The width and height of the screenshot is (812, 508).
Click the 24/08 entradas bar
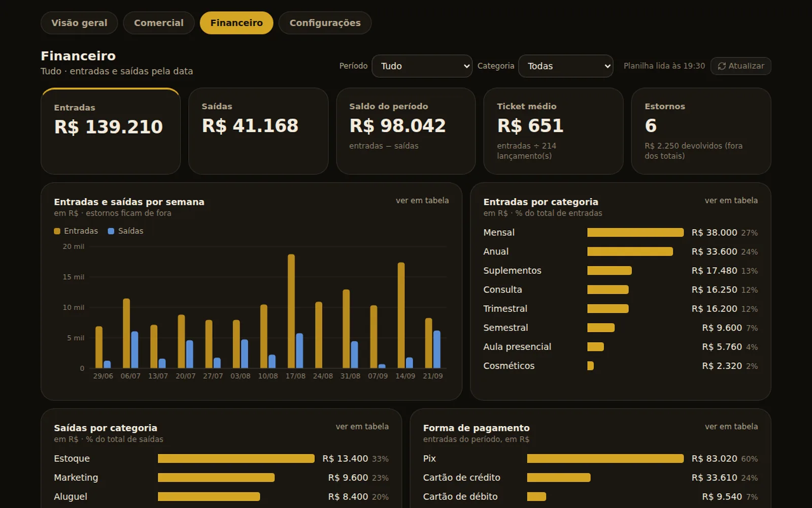click(x=319, y=335)
